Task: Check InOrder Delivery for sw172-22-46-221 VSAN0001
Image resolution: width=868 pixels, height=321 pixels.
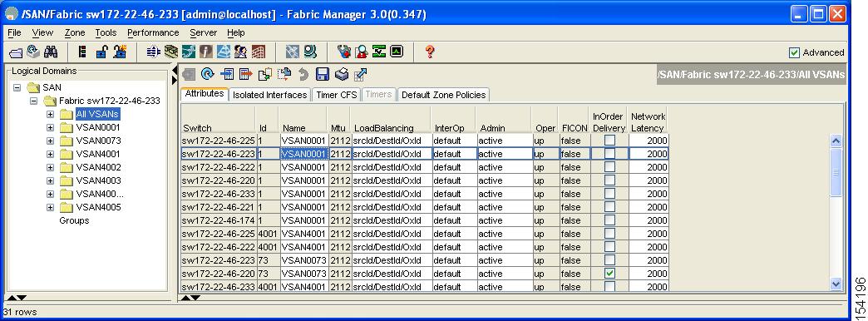Action: pyautogui.click(x=609, y=207)
